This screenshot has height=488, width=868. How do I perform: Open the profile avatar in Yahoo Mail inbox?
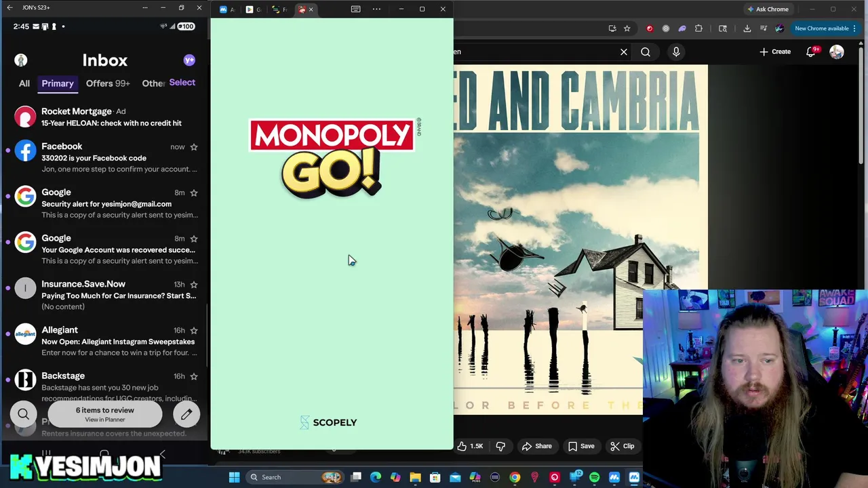coord(21,60)
